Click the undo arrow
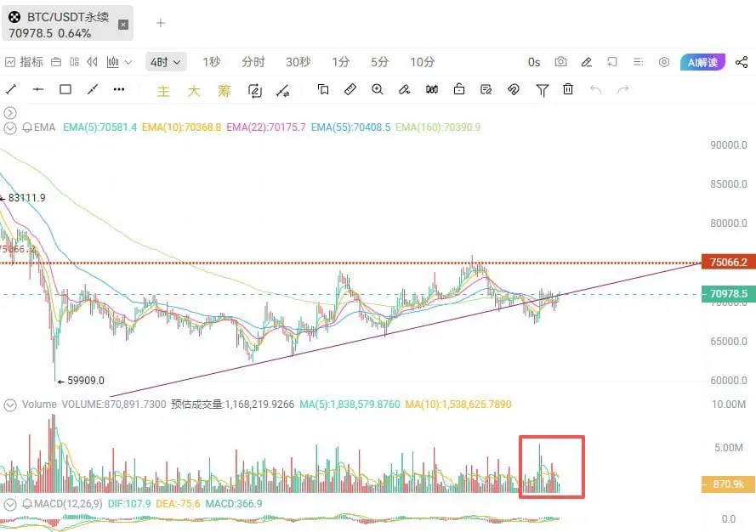Viewport: 756px width, 532px height. click(595, 89)
